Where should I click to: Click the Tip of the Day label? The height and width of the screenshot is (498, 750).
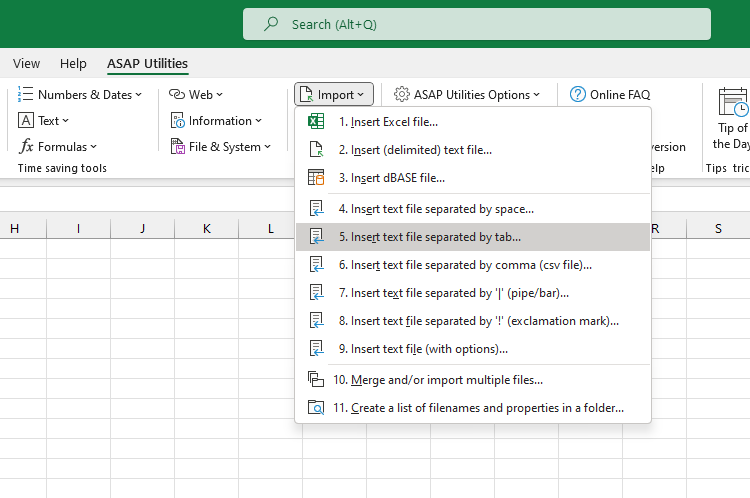(732, 135)
